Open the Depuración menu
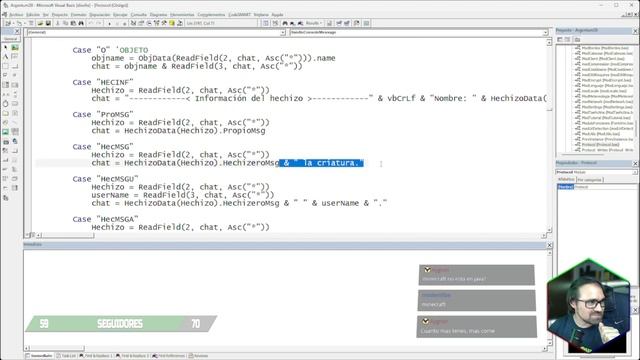This screenshot has height=360, width=640. click(100, 15)
